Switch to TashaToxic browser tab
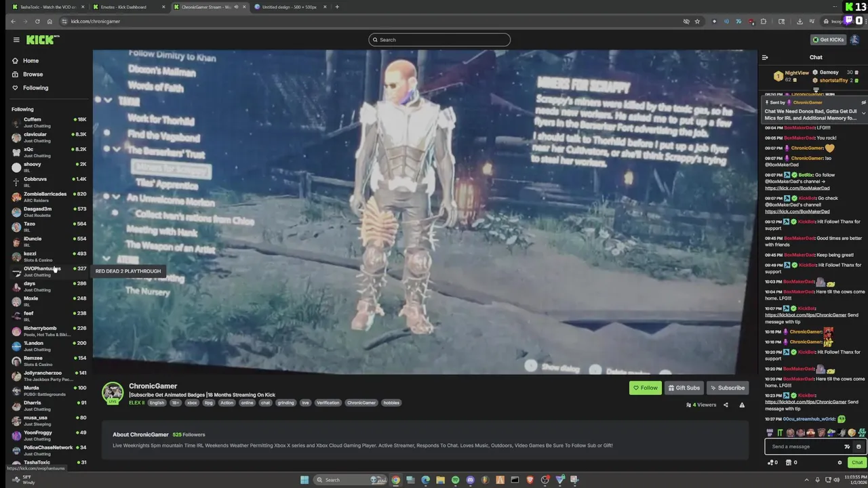This screenshot has width=868, height=488. click(47, 7)
